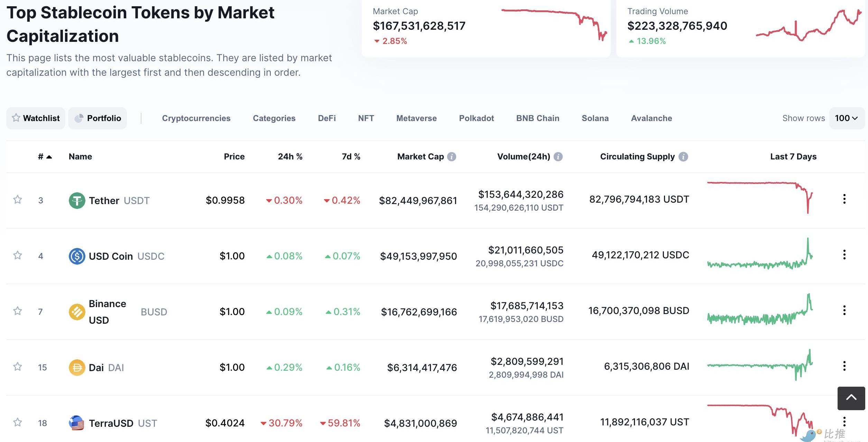
Task: Open the Tether coin logo
Action: 77,201
